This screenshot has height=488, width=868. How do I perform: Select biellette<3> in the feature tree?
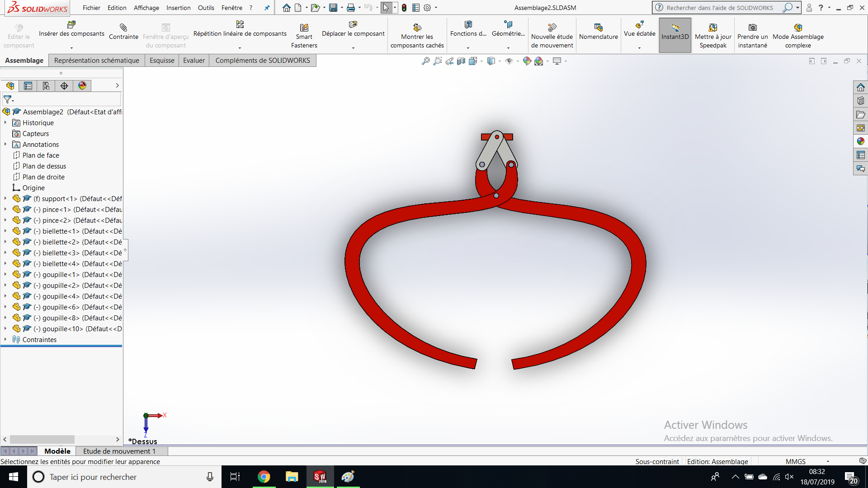pos(61,253)
